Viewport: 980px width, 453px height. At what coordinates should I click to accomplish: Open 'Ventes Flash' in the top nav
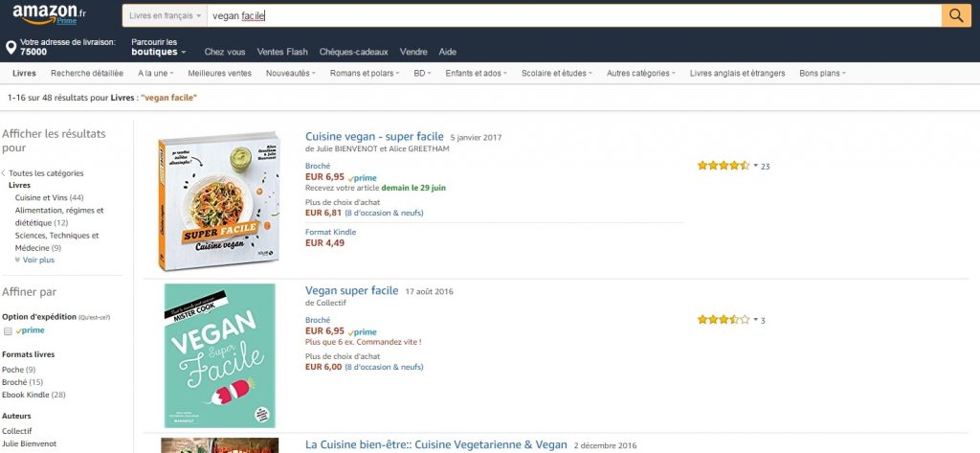tap(282, 52)
